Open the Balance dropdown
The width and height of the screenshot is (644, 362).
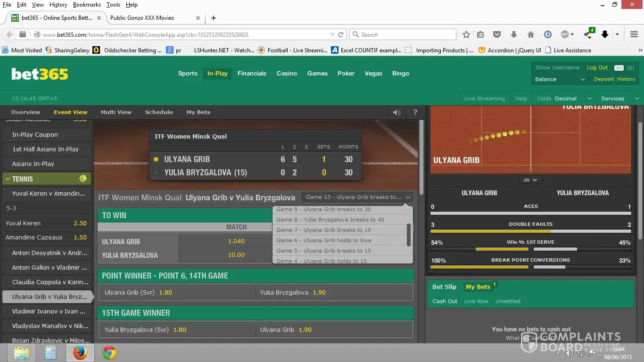tap(560, 79)
